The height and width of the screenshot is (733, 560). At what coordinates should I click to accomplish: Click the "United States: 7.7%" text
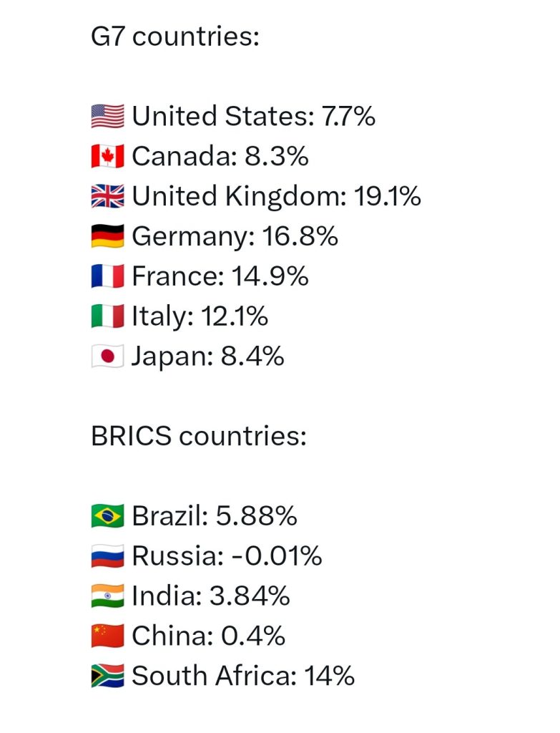tap(254, 117)
